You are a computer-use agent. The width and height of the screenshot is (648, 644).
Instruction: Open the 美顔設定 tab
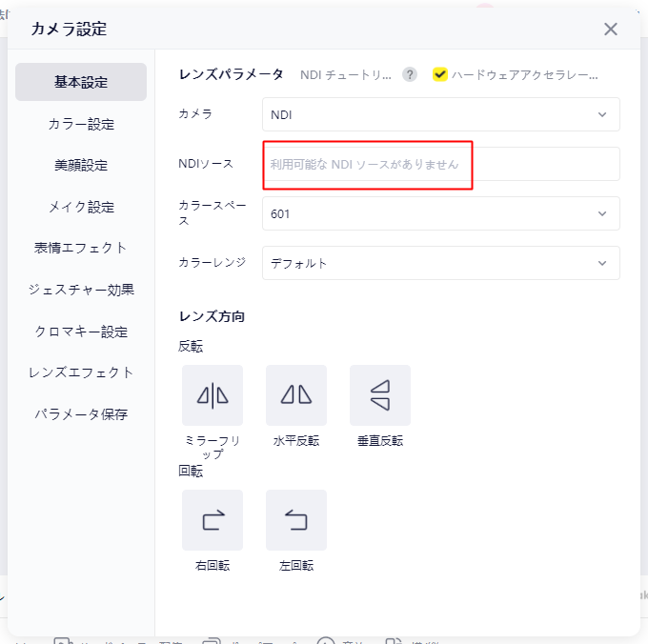81,165
